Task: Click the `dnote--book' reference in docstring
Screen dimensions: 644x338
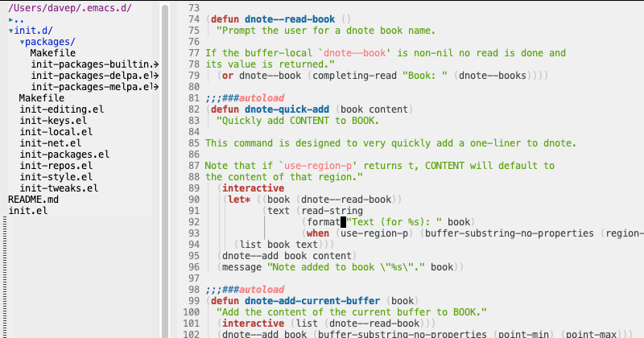Action: click(355, 53)
